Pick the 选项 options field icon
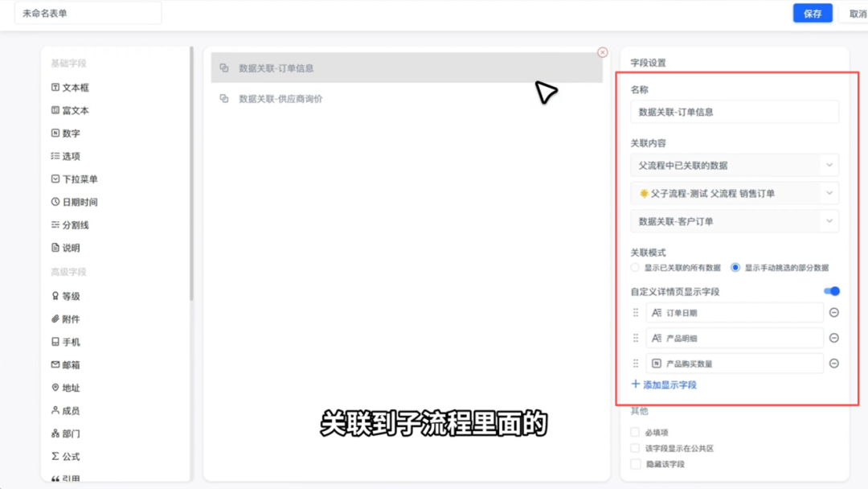This screenshot has height=489, width=868. (55, 156)
